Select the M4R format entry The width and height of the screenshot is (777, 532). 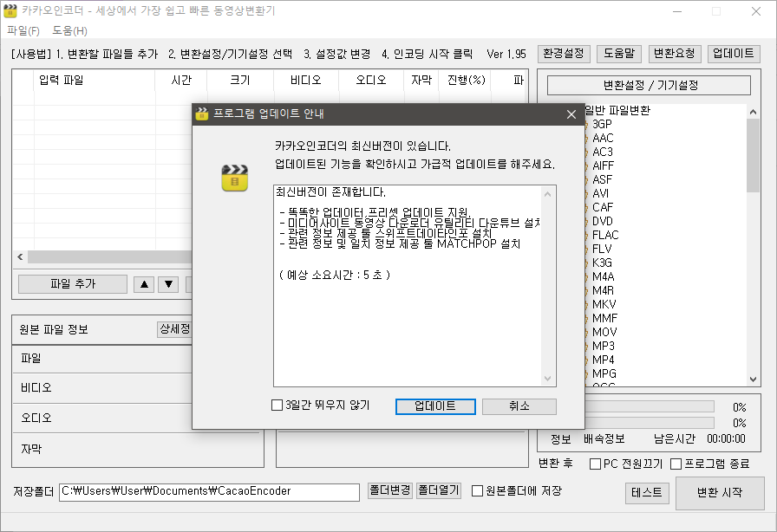tap(603, 291)
